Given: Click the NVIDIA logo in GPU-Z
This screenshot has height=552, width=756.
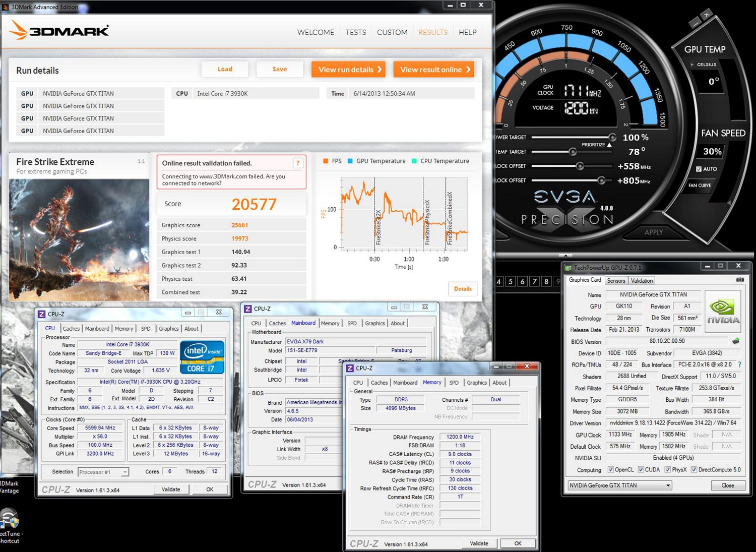Looking at the screenshot, I should [723, 312].
